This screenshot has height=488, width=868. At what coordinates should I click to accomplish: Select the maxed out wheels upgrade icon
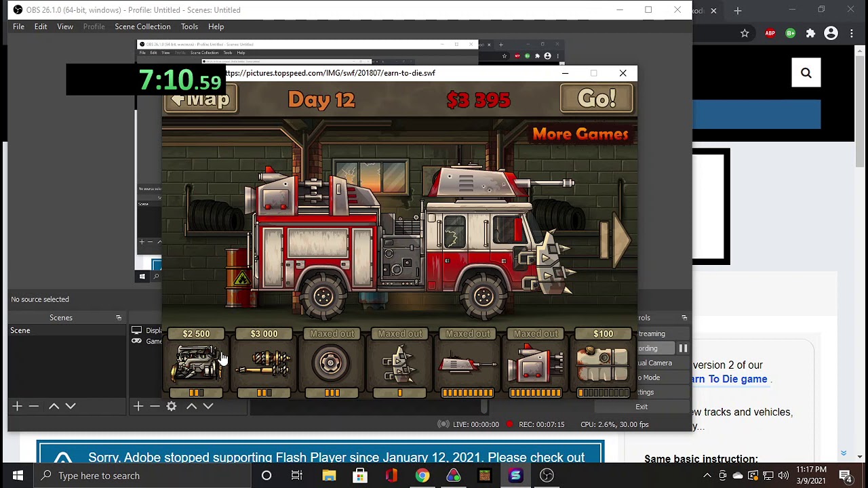[x=332, y=363]
